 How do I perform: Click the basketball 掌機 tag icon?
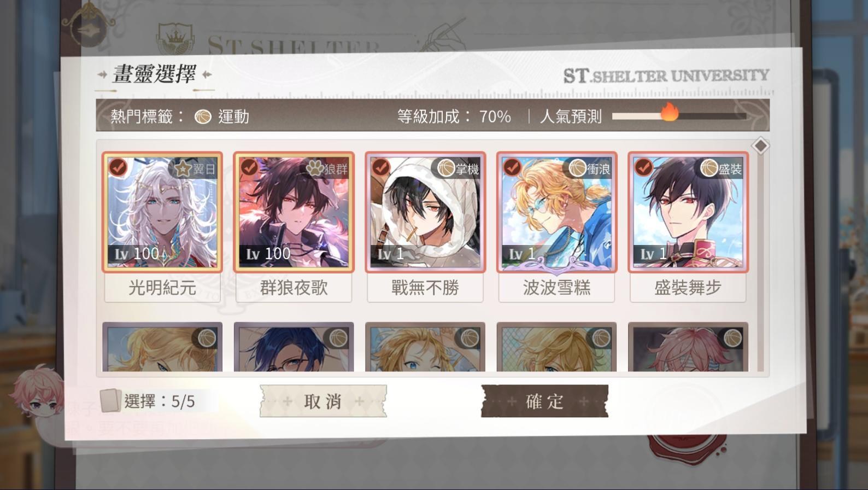click(x=446, y=168)
